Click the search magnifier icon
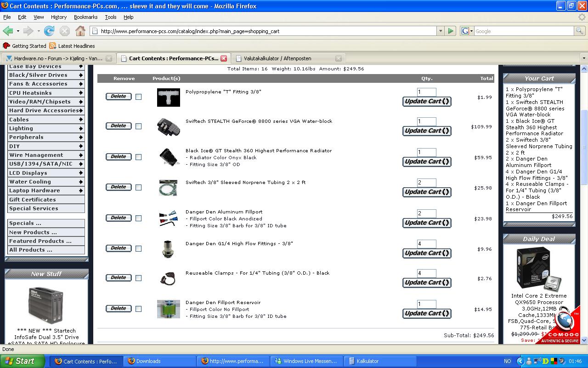Screen dimensions: 588x368 click(x=580, y=31)
